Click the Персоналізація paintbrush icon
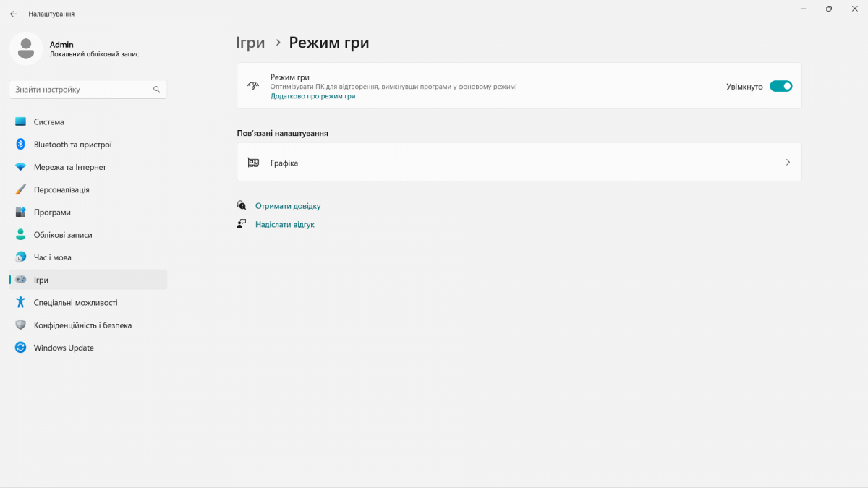The width and height of the screenshot is (868, 488). 20,189
